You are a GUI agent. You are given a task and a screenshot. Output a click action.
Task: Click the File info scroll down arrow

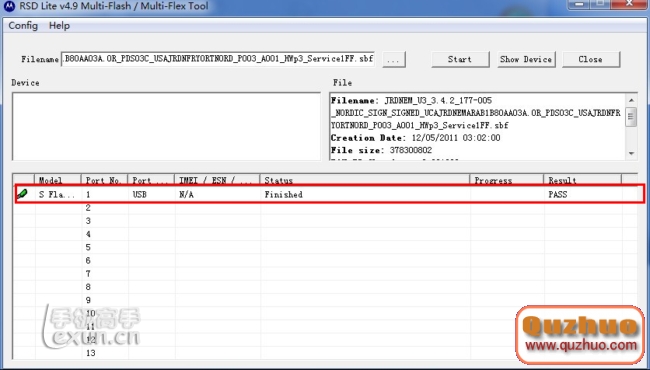click(631, 153)
